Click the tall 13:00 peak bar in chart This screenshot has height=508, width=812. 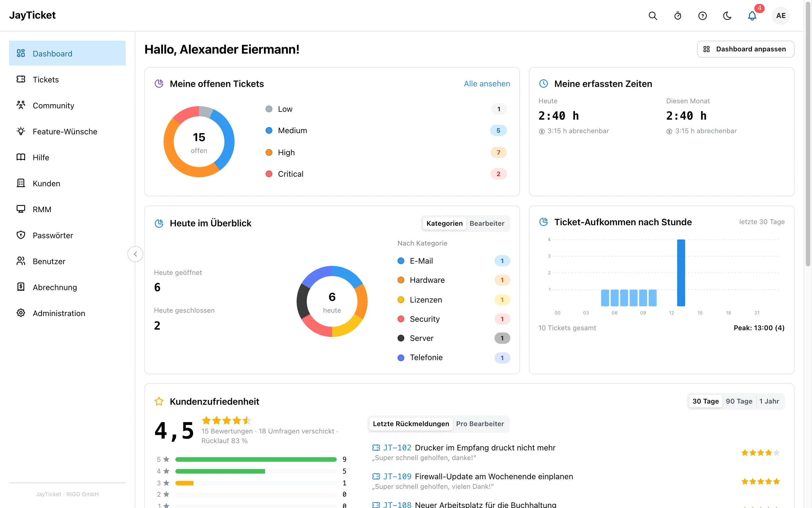tap(681, 273)
